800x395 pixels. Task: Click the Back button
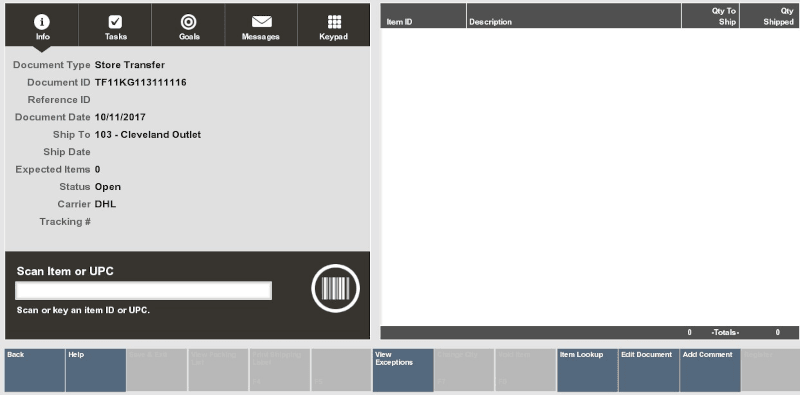point(35,371)
